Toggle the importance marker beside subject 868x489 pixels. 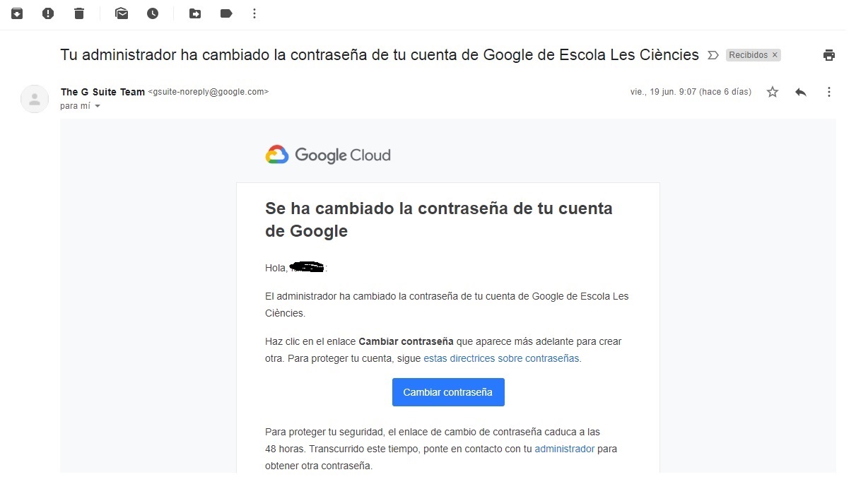click(x=713, y=55)
